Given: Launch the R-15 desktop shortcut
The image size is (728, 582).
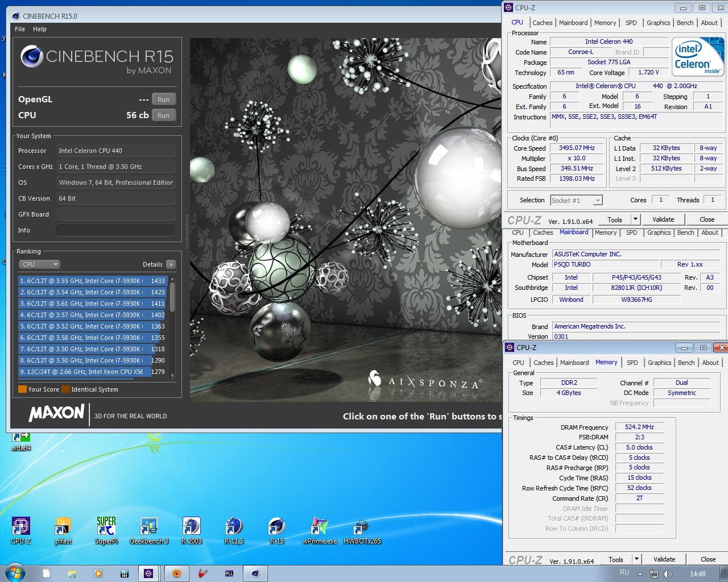Looking at the screenshot, I should click(x=277, y=531).
